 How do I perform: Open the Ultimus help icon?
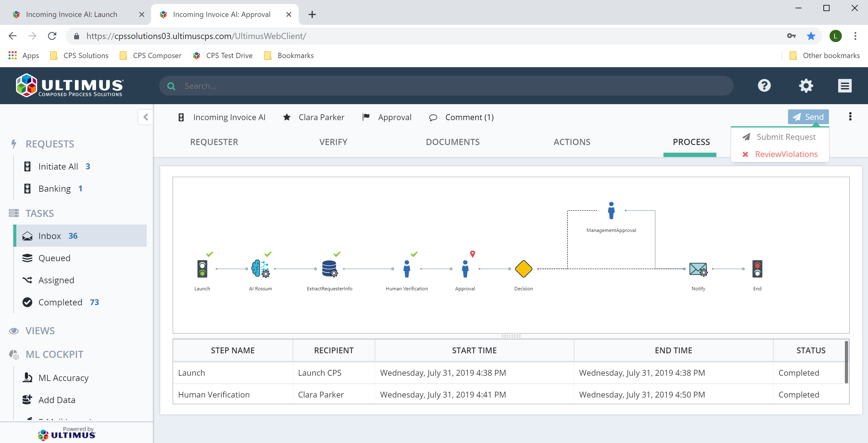[764, 85]
